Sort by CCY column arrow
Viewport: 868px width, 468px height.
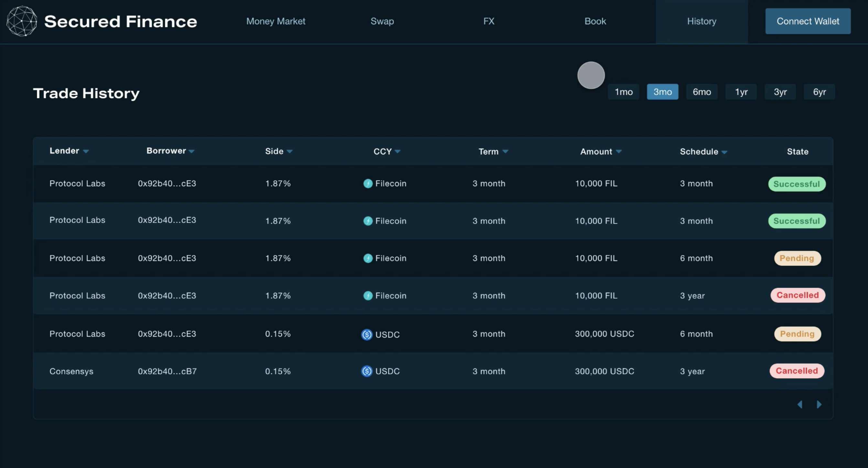click(x=397, y=152)
